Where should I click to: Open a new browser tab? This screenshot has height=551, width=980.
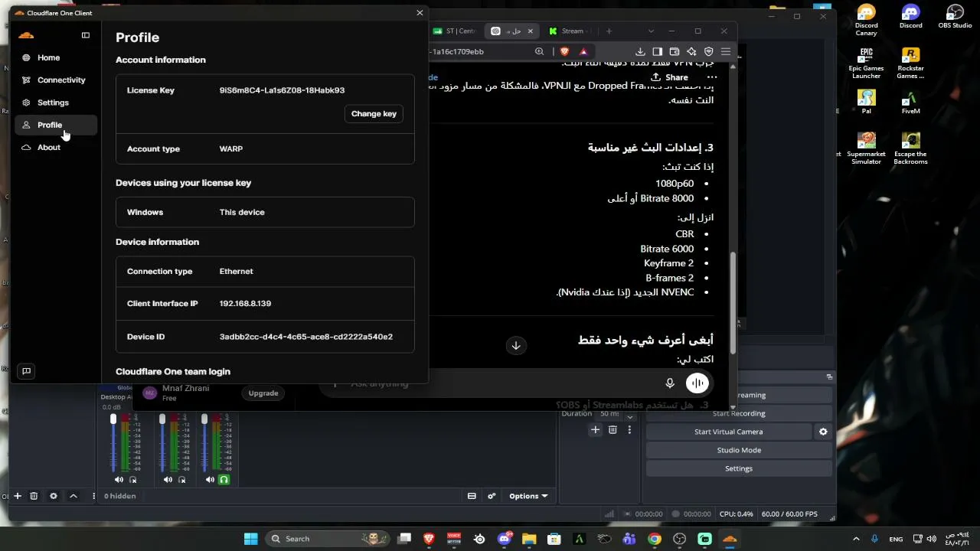coord(609,31)
